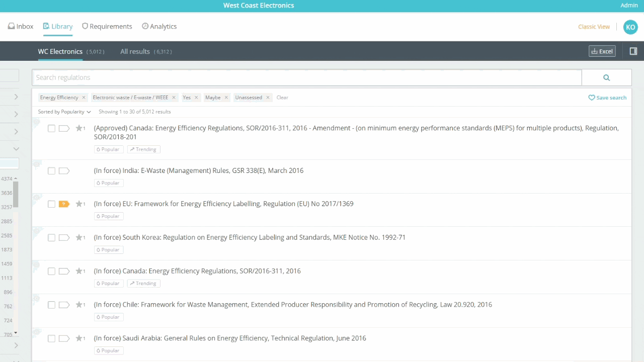Image resolution: width=644 pixels, height=362 pixels.
Task: Remove the Energy Efficiency filter chip
Action: click(84, 98)
